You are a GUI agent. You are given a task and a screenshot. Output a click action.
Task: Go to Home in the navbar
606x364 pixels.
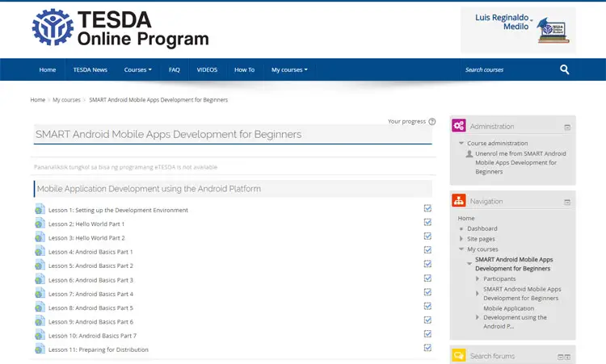pyautogui.click(x=48, y=70)
